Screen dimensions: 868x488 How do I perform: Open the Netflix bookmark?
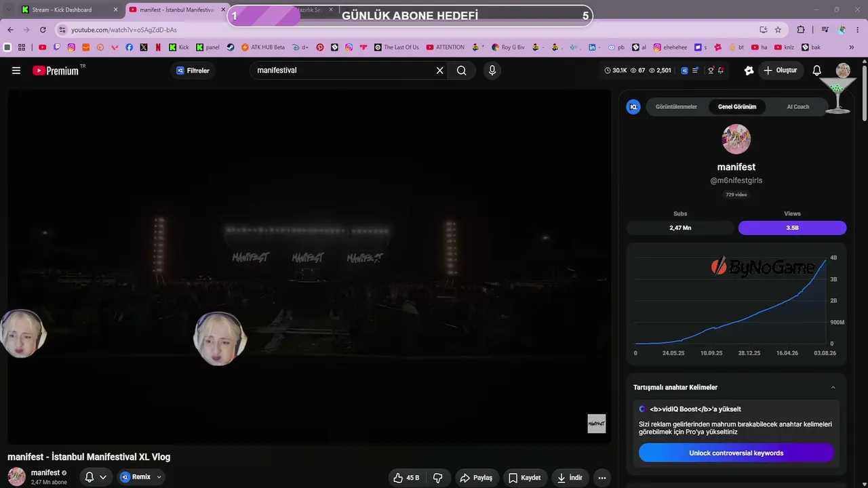158,47
